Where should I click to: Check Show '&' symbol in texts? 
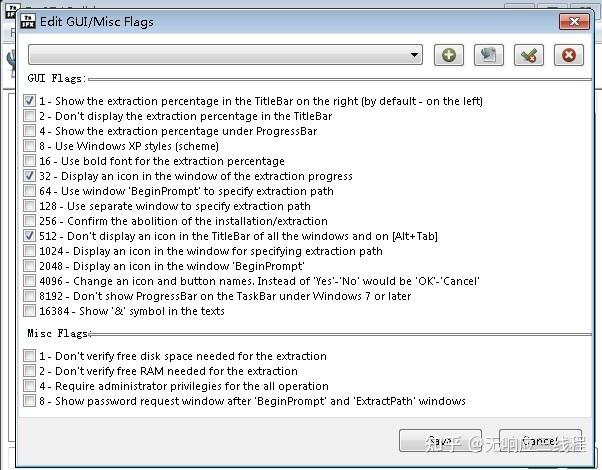coord(29,311)
